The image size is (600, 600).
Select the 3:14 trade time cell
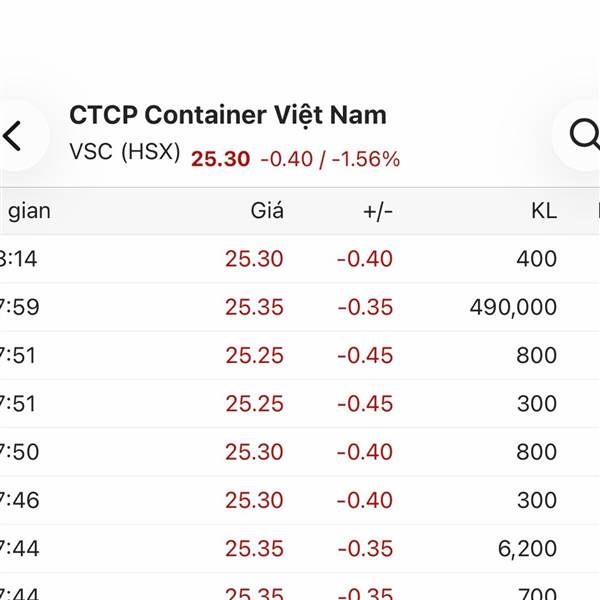(x=20, y=259)
